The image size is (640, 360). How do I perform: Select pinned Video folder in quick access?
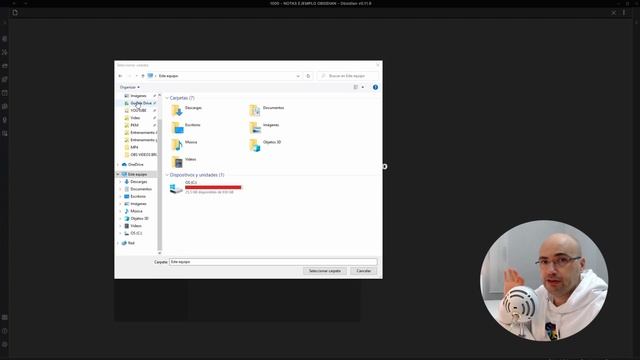(135, 118)
